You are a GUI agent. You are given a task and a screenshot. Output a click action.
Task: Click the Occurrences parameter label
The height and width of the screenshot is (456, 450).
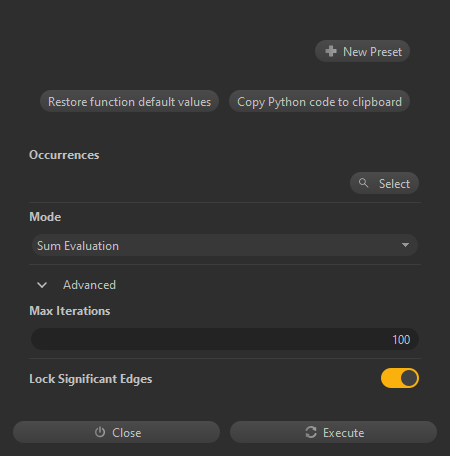(64, 155)
